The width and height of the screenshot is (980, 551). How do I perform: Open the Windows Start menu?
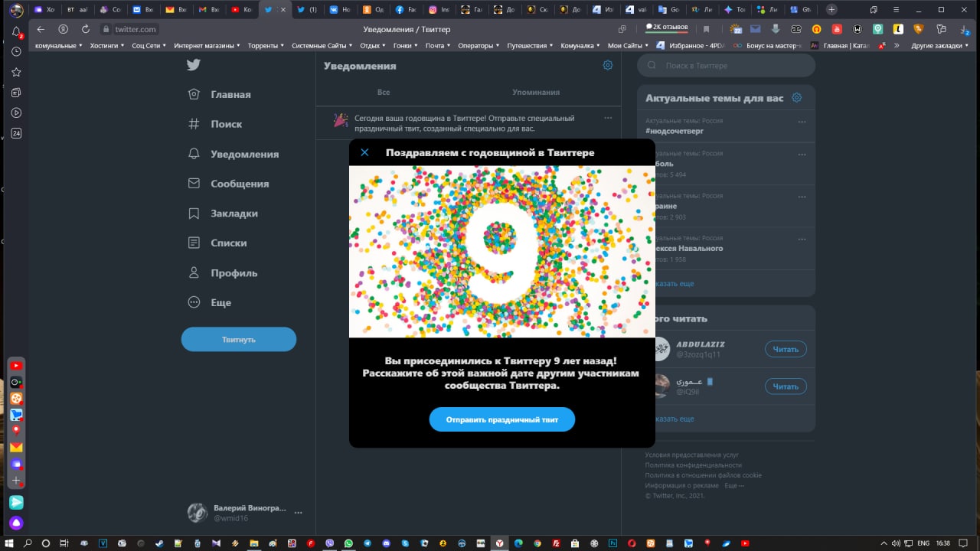click(x=9, y=543)
